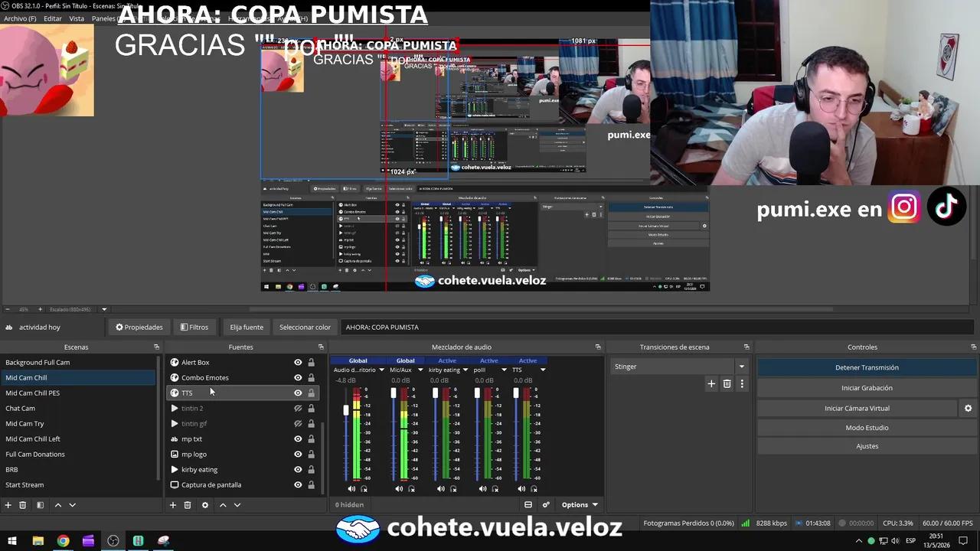Hide the mp txt source

coord(298,439)
